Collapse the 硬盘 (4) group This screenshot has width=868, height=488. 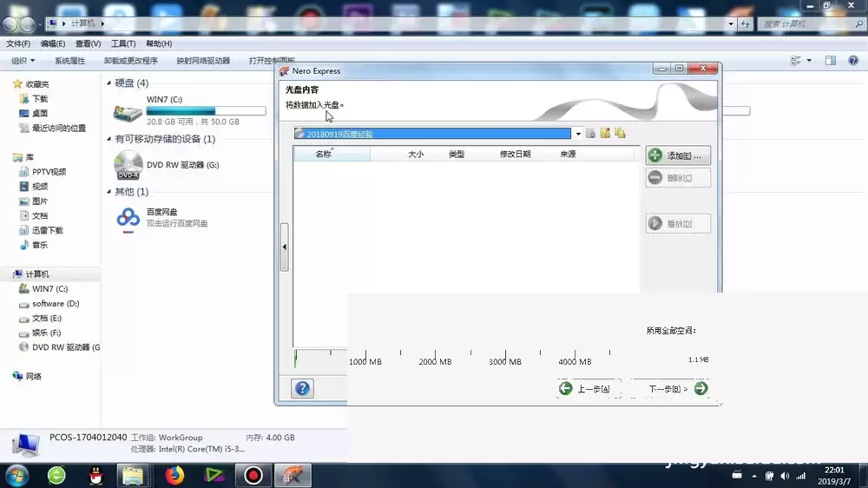tap(109, 83)
